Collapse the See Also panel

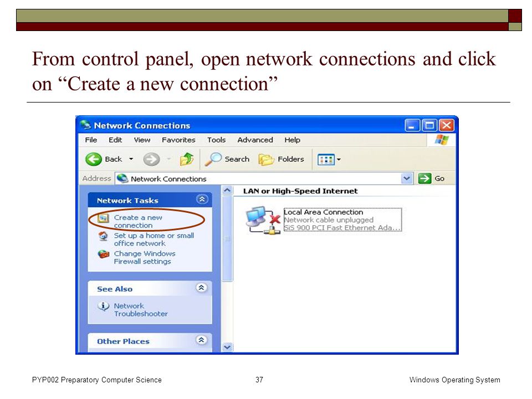coord(202,288)
